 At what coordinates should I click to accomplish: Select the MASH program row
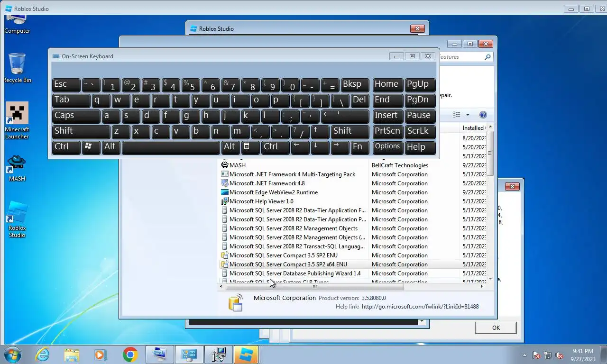[x=353, y=165]
